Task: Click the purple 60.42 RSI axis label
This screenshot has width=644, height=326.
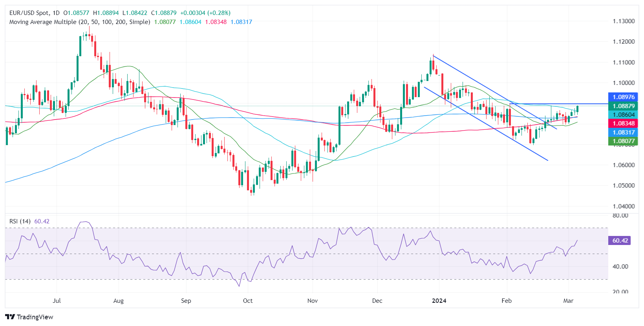Action: [620, 241]
